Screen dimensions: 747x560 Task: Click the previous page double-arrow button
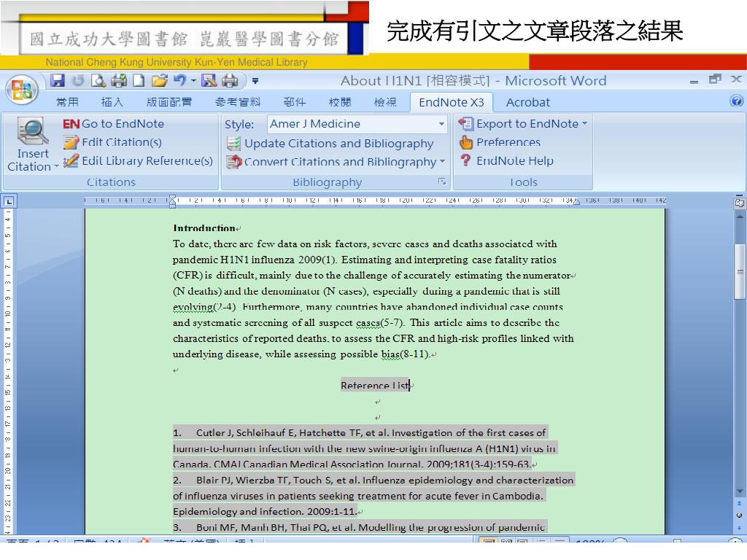(x=740, y=503)
